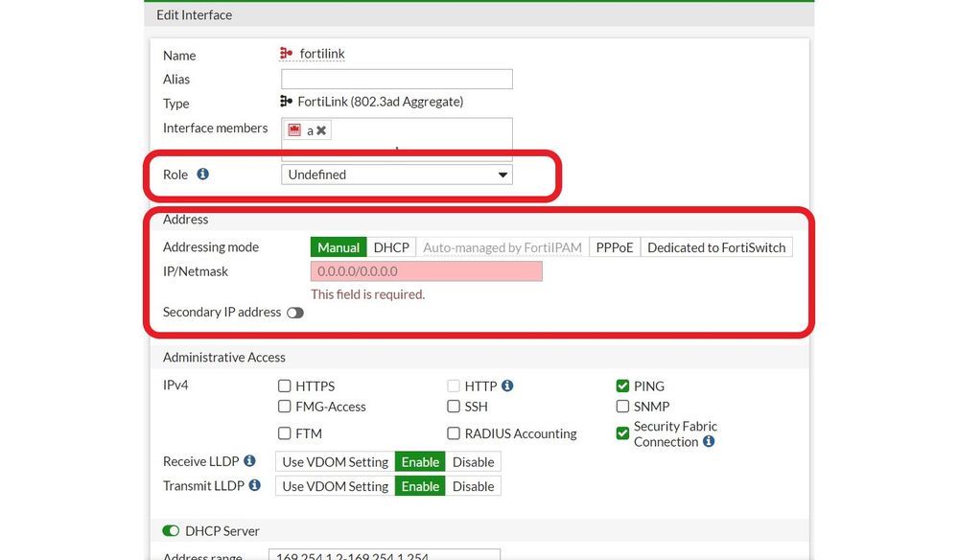Click the fortilink aggregate icon beside the name
Image resolution: width=958 pixels, height=560 pixels.
286,53
